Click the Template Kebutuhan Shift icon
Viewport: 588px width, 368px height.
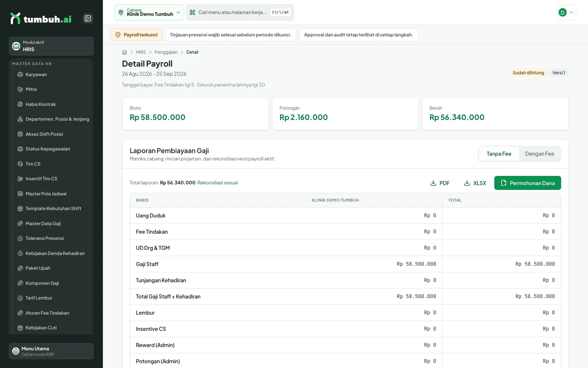point(20,209)
